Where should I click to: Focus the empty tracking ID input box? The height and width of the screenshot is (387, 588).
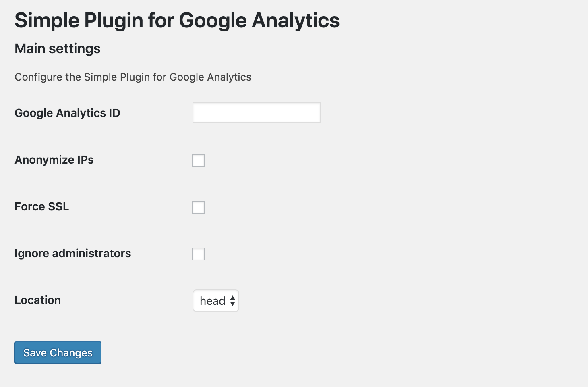(256, 112)
